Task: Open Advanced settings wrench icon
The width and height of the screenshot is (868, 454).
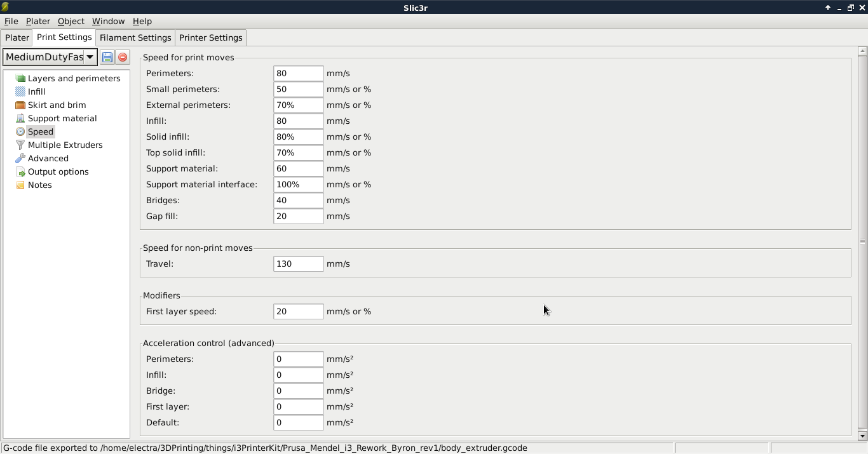Action: click(x=20, y=158)
